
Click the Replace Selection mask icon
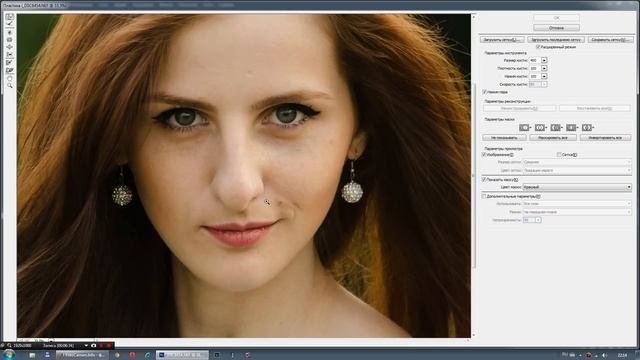(524, 128)
